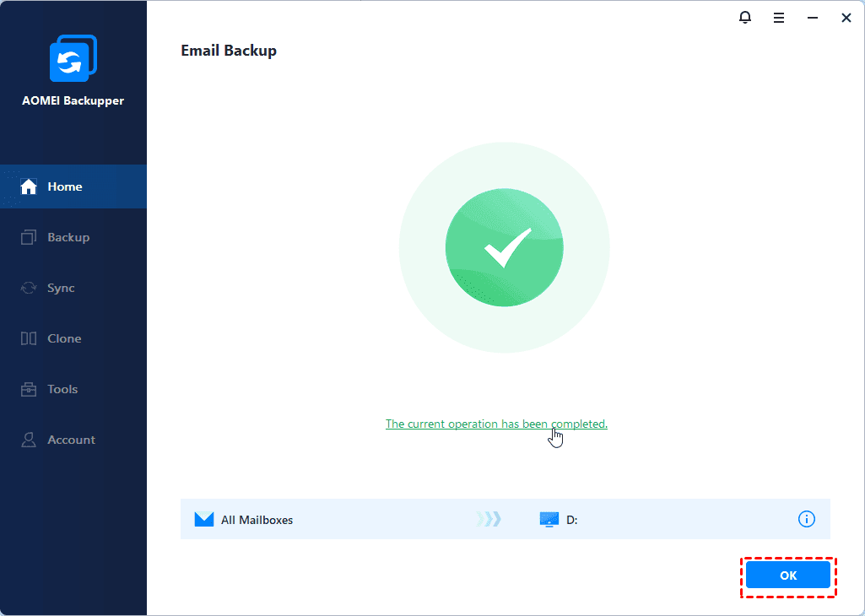Click the AOMEI Backupper logo
Viewport: 865px width, 616px height.
pos(73,58)
